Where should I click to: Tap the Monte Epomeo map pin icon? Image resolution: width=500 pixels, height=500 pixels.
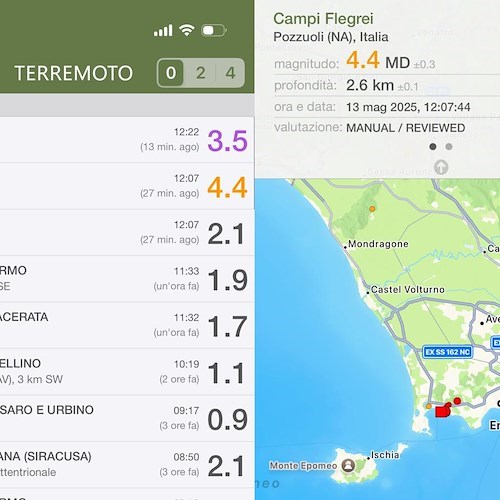click(349, 465)
